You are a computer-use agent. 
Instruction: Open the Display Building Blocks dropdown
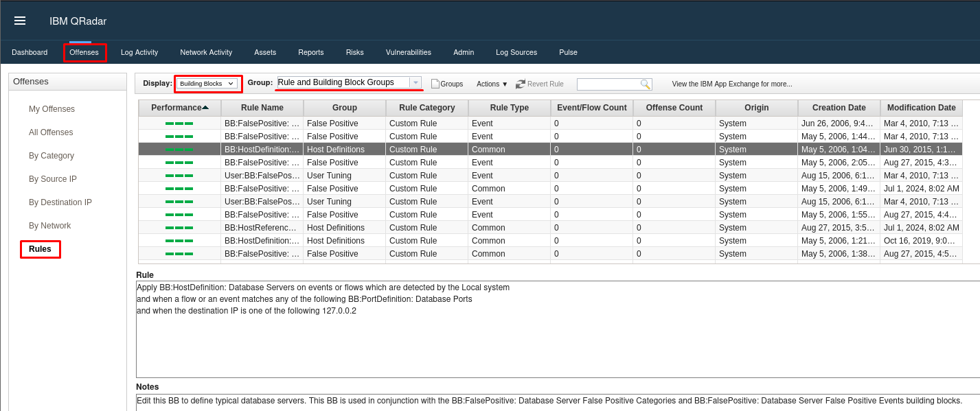(x=207, y=84)
